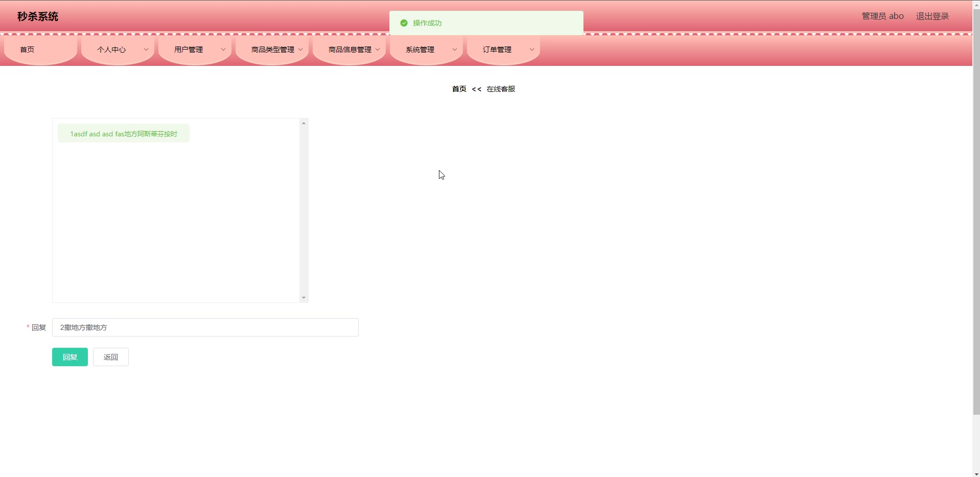Open the 用户管理 dropdown
This screenshot has width=980, height=477.
[x=195, y=49]
